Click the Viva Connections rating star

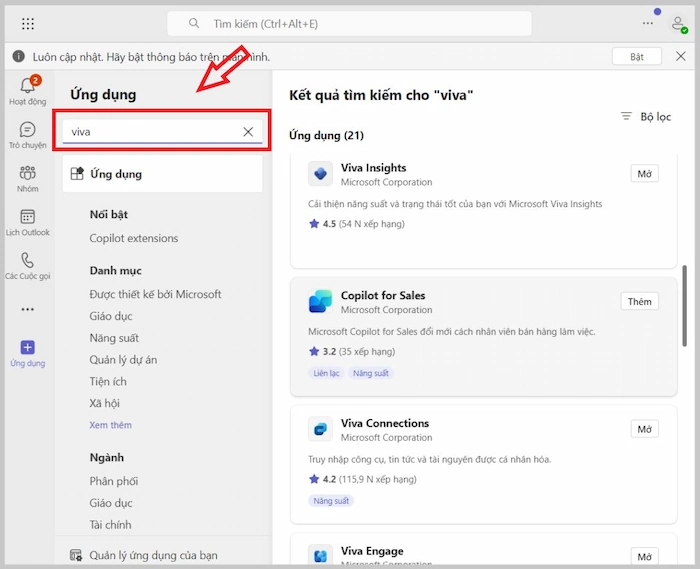(x=314, y=479)
